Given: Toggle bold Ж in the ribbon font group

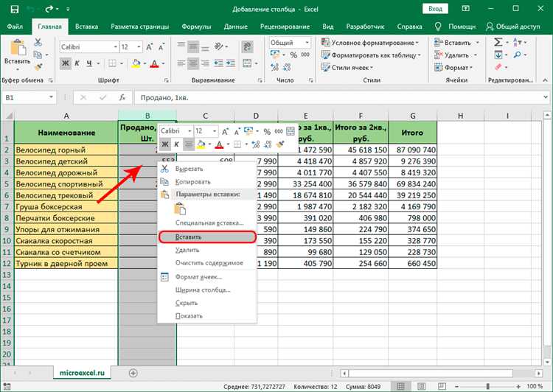Looking at the screenshot, I should coord(66,63).
